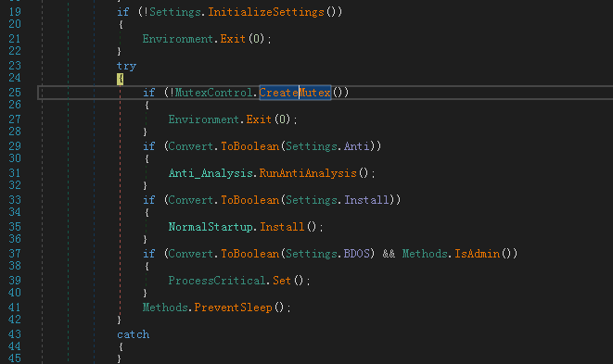Click the Exit call on line 21
This screenshot has height=364, width=613.
pos(233,39)
